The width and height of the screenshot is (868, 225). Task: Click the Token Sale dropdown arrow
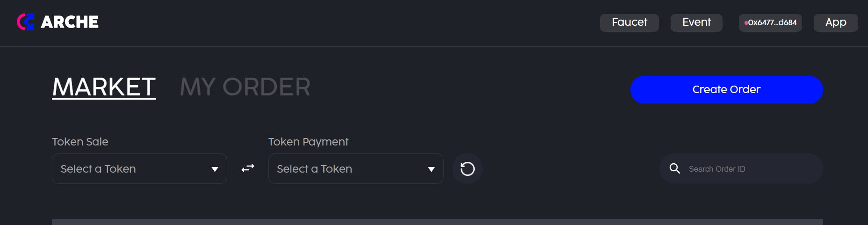tap(215, 169)
